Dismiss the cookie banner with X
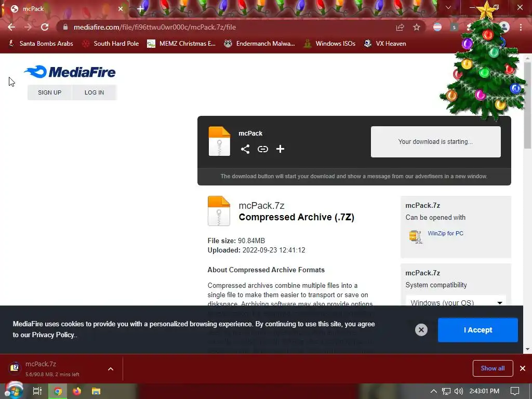The image size is (532, 399). (421, 330)
